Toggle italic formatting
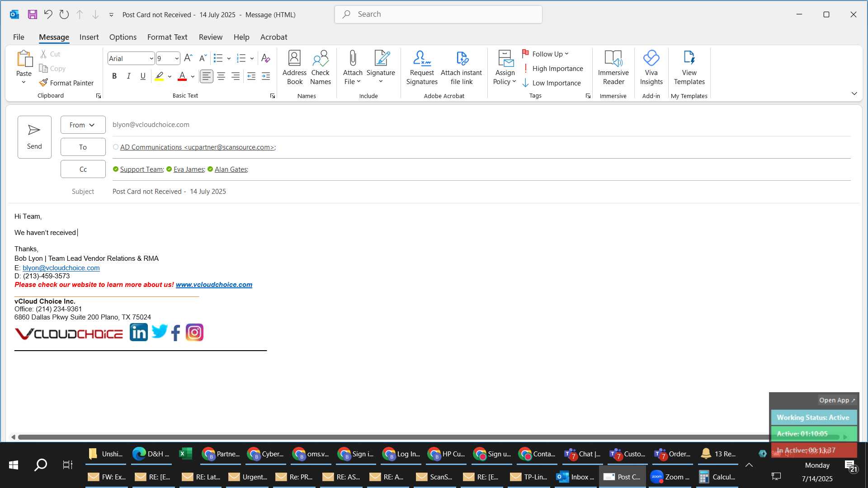The width and height of the screenshot is (868, 488). point(129,76)
